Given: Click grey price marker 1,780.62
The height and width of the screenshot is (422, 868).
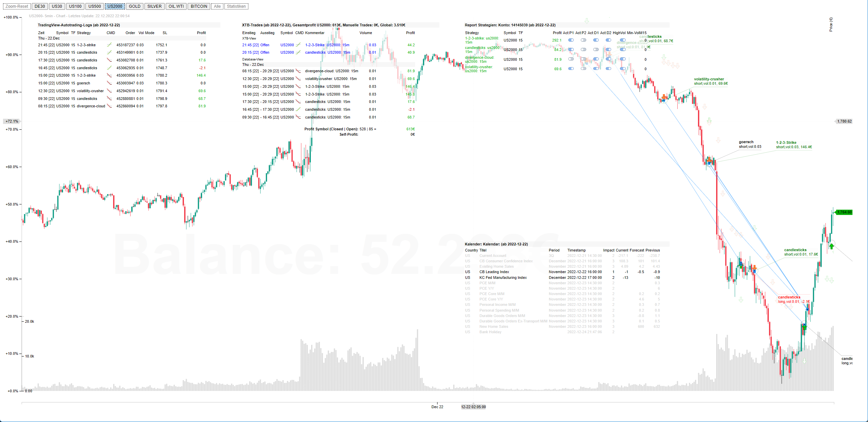Looking at the screenshot, I should click(x=844, y=121).
